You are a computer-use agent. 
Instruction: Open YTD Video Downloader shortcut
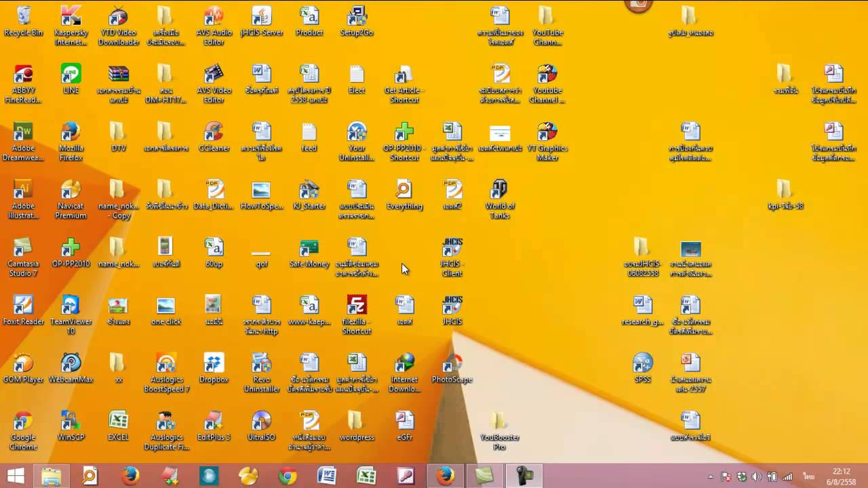point(118,26)
